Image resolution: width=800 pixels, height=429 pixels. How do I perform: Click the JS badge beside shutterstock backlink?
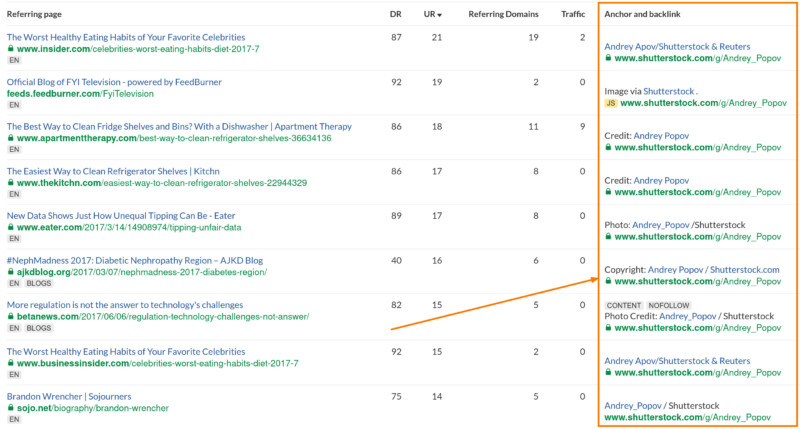pyautogui.click(x=611, y=103)
